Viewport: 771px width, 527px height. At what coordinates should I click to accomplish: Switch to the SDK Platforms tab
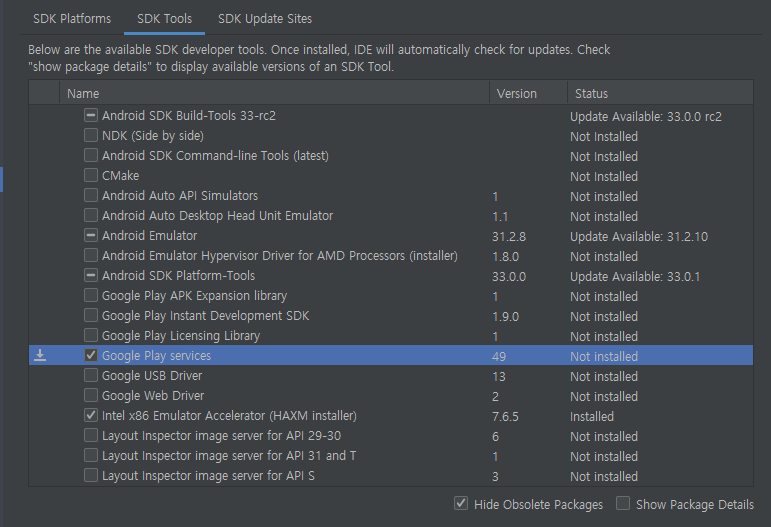72,19
